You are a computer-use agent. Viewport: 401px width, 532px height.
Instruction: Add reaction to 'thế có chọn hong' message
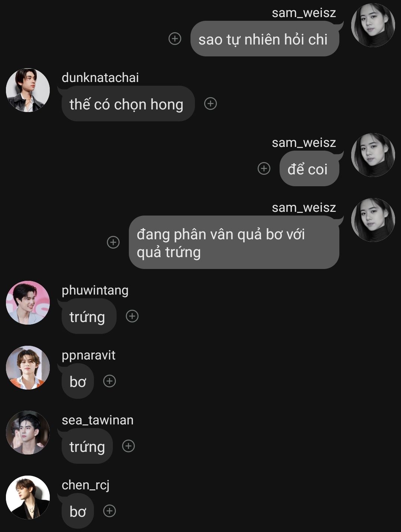click(211, 104)
